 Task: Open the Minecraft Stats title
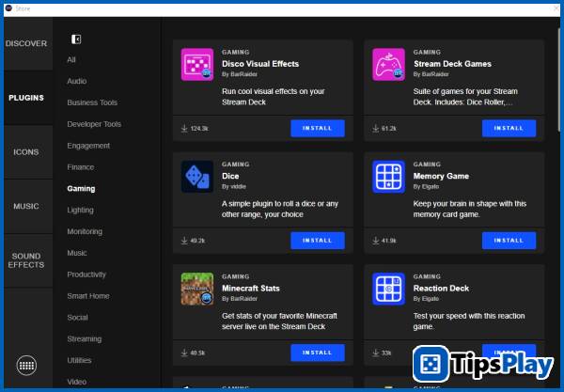(251, 289)
